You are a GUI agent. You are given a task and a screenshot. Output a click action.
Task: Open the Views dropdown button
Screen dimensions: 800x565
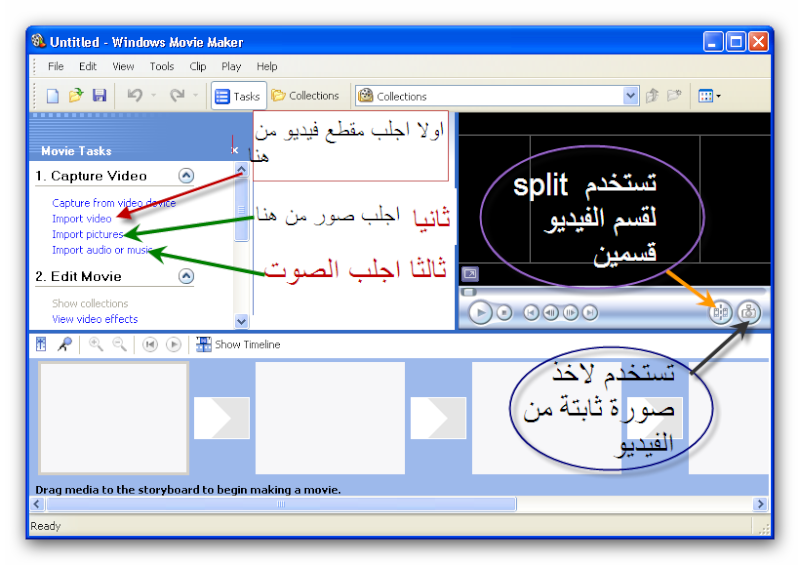tap(709, 96)
